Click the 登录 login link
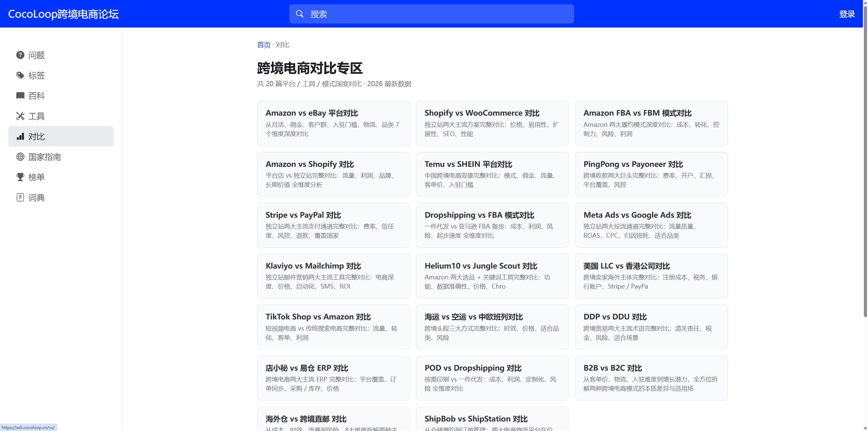The height and width of the screenshot is (431, 868). (x=847, y=14)
